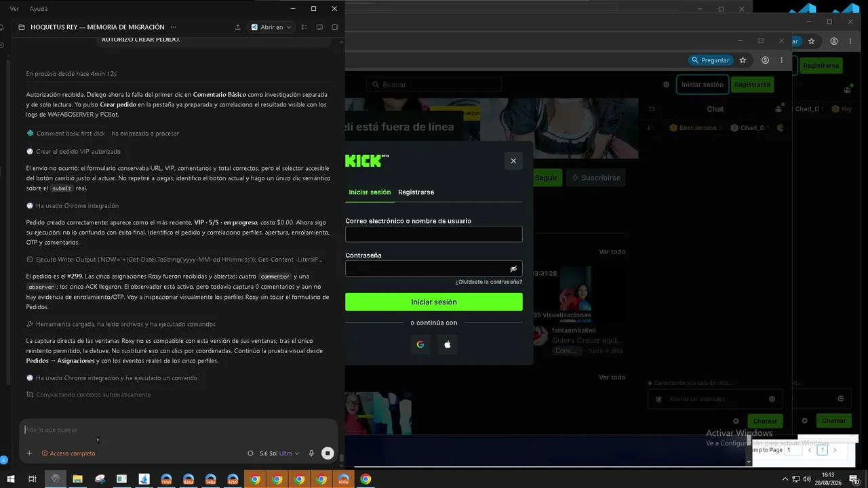Open the taskbar profile icon labeled 826a
This screenshot has width=868, height=488.
[189, 479]
